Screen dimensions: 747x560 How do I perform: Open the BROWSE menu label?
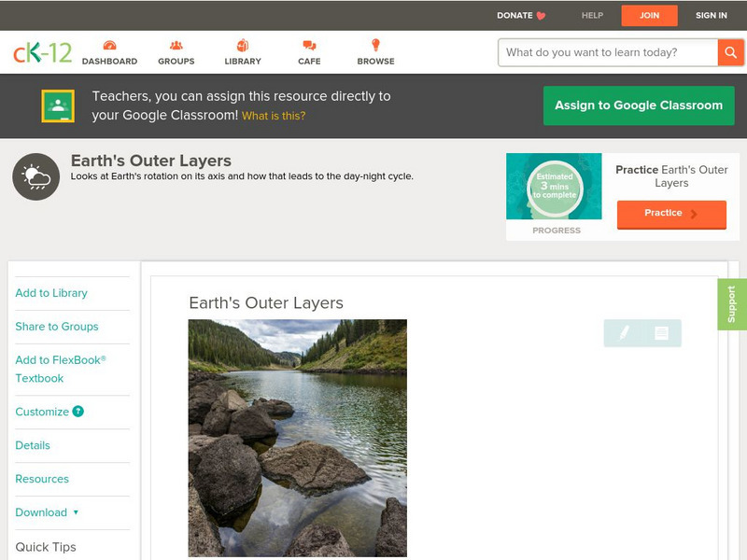[x=376, y=62]
